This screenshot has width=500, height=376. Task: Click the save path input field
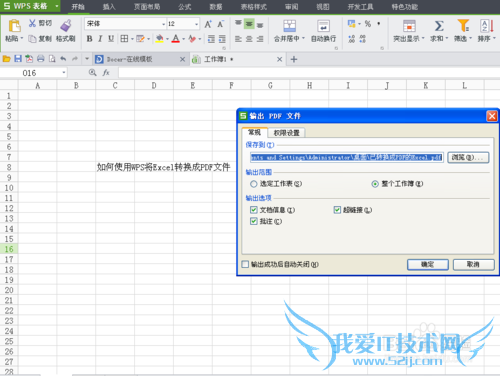point(347,157)
